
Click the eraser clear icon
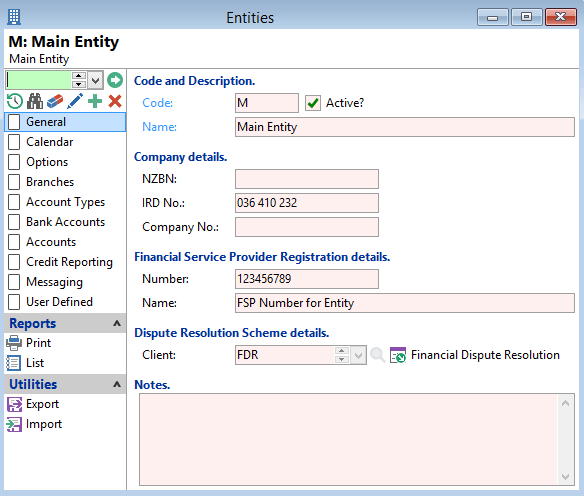click(x=55, y=101)
